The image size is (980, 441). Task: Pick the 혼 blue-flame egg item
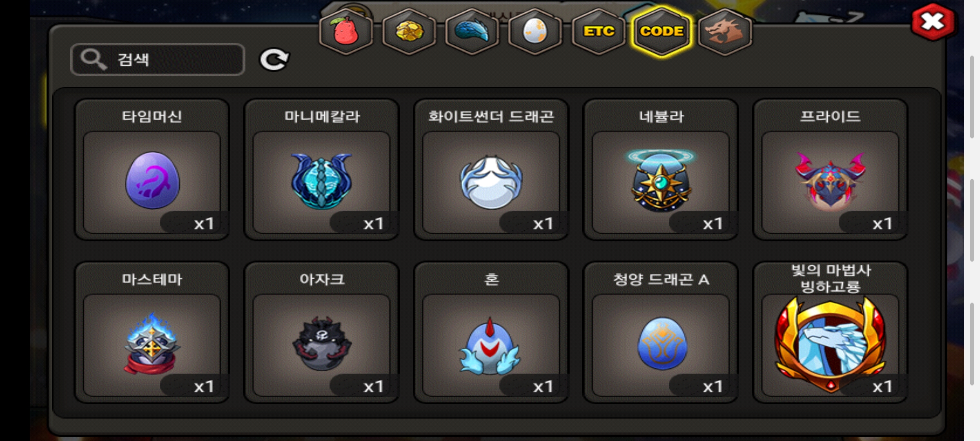(x=491, y=332)
